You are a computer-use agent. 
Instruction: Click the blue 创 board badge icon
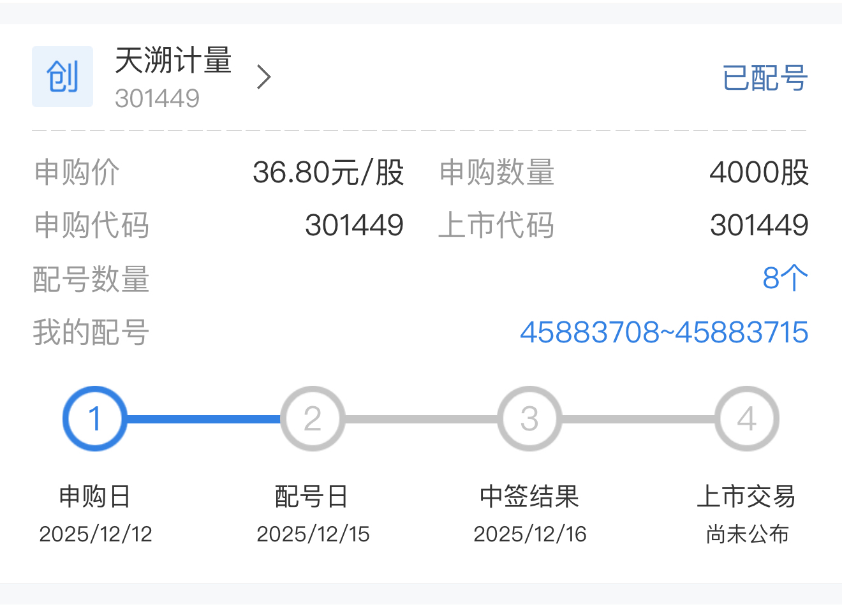[63, 77]
